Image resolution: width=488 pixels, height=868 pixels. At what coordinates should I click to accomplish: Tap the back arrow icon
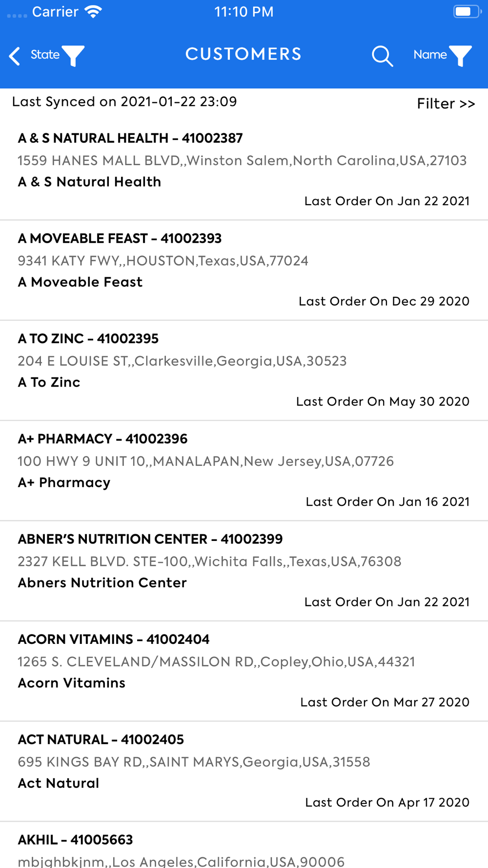pyautogui.click(x=15, y=56)
